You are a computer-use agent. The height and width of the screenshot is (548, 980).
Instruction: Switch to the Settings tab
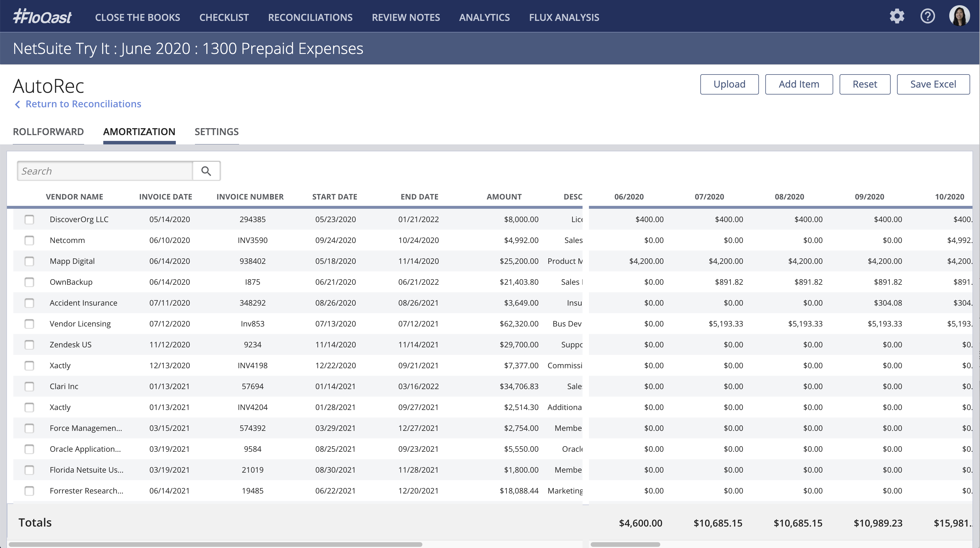tap(216, 132)
